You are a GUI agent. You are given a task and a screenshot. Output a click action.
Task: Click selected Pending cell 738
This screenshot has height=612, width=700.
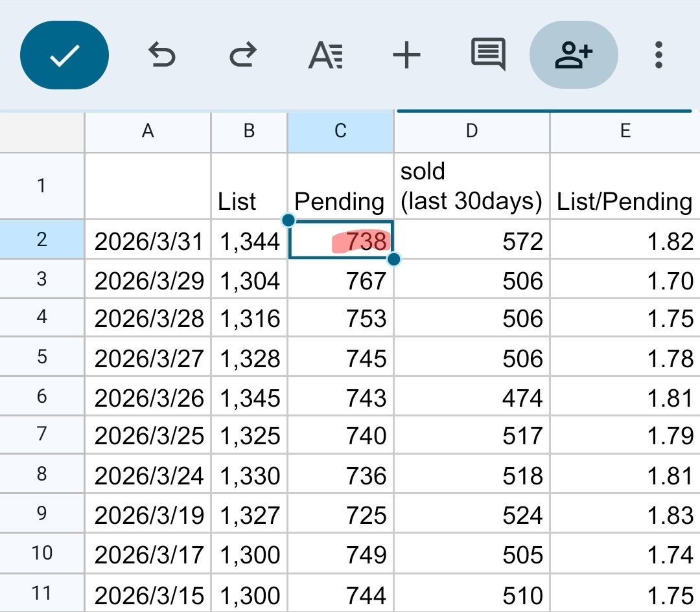point(341,240)
